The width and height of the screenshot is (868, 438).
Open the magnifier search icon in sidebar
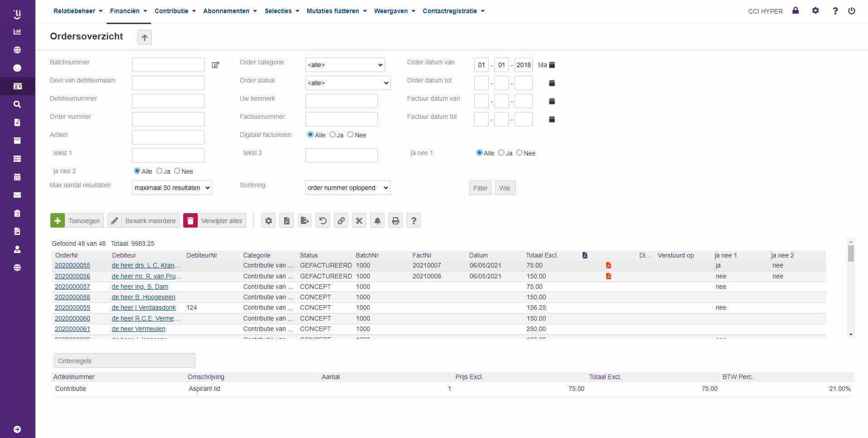(17, 104)
